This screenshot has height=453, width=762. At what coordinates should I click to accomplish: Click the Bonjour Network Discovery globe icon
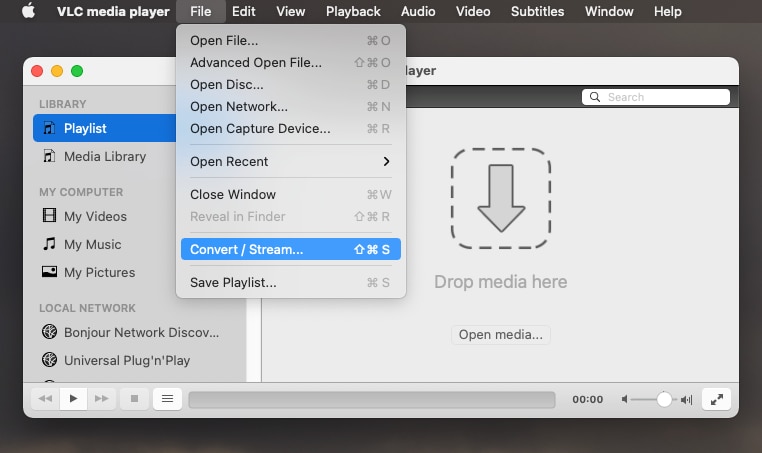[49, 331]
